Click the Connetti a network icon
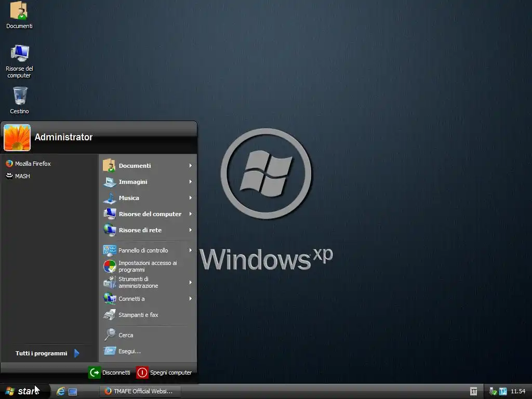Screen dimensions: 532x399 tap(109, 299)
